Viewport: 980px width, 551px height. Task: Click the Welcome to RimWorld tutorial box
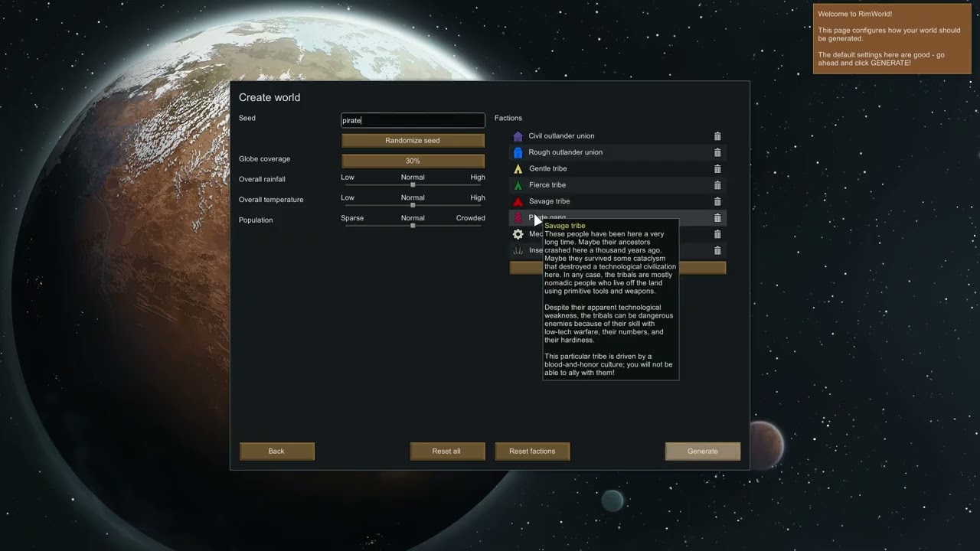[892, 38]
